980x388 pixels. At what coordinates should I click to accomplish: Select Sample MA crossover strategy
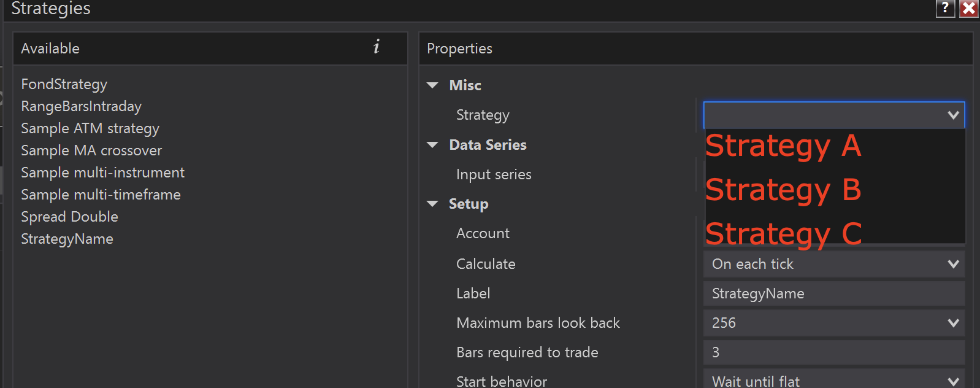coord(91,150)
